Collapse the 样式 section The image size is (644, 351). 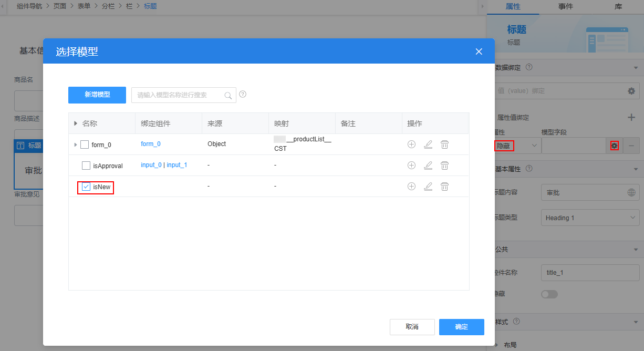pos(636,322)
